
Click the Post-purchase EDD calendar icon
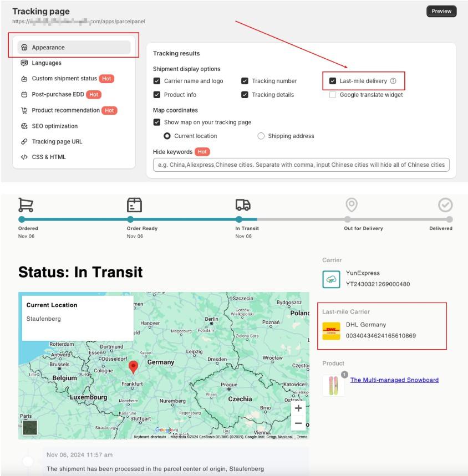point(24,94)
